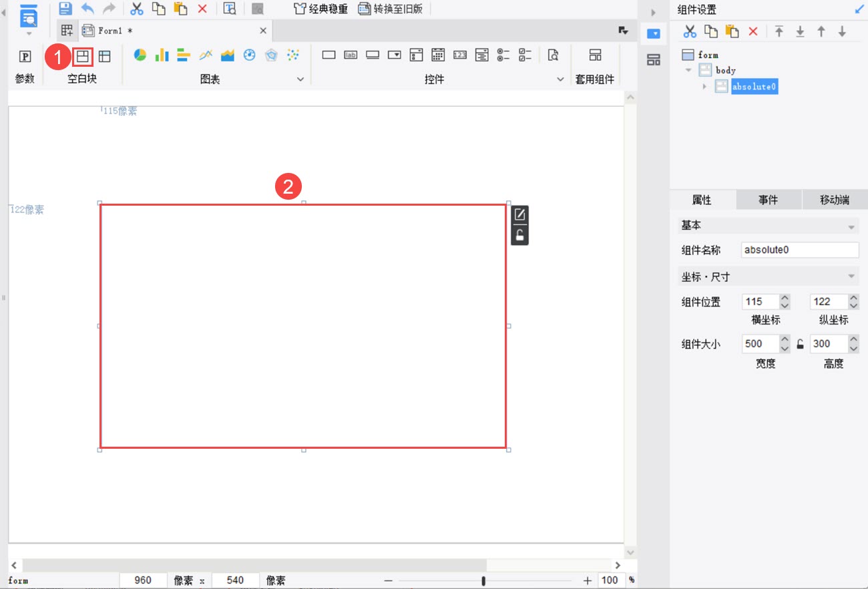Viewport: 868px width, 589px height.
Task: Add a radio button group widget
Action: [503, 55]
